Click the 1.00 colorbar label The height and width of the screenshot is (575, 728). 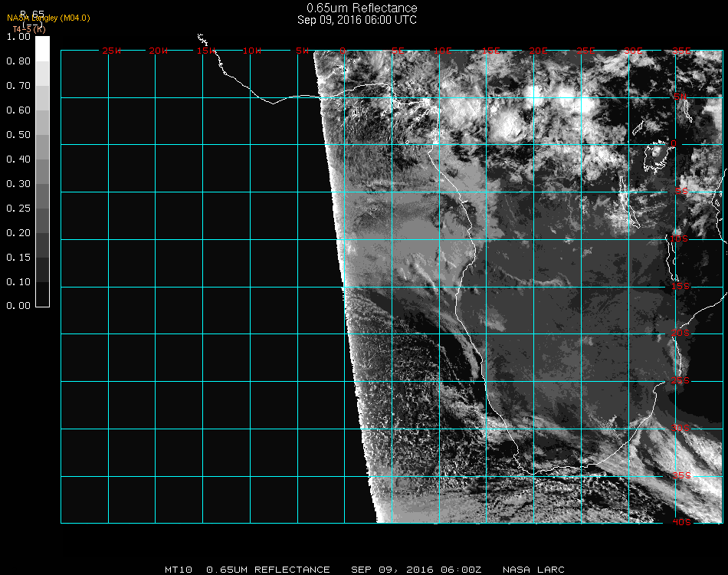pyautogui.click(x=18, y=37)
